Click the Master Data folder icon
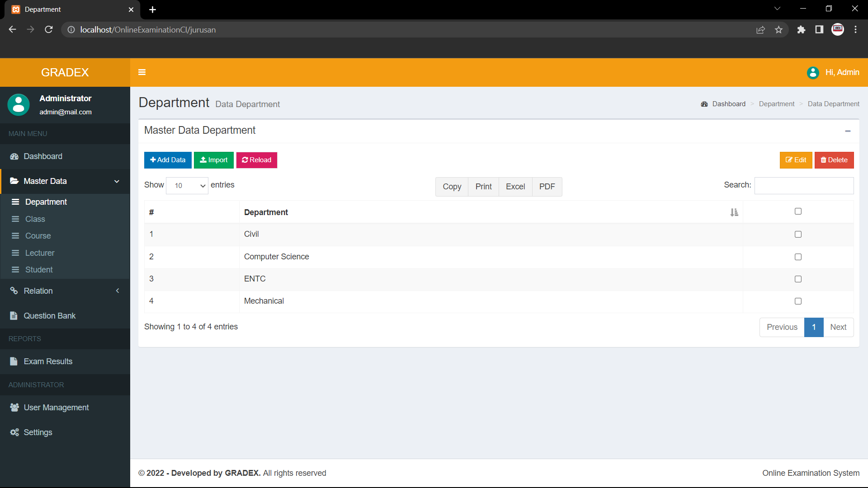 click(14, 181)
